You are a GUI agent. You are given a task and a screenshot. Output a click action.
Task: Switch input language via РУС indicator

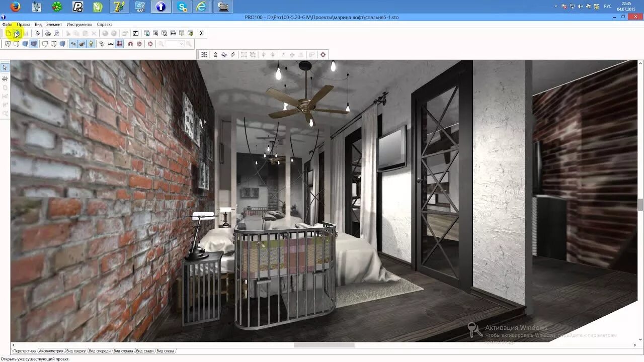(x=608, y=6)
